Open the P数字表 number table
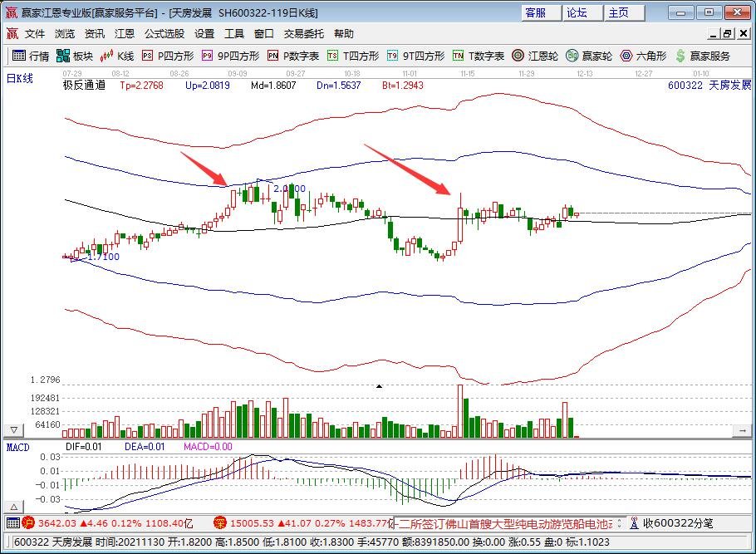The image size is (756, 554). point(293,56)
